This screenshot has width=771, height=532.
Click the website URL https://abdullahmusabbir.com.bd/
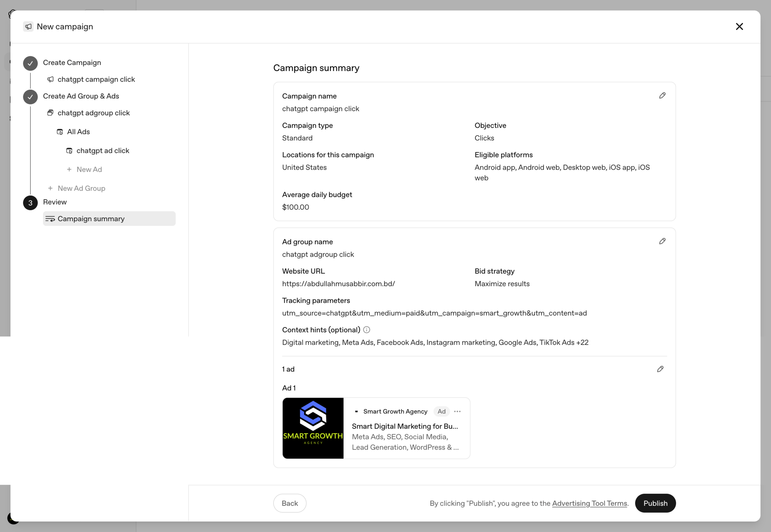point(339,284)
